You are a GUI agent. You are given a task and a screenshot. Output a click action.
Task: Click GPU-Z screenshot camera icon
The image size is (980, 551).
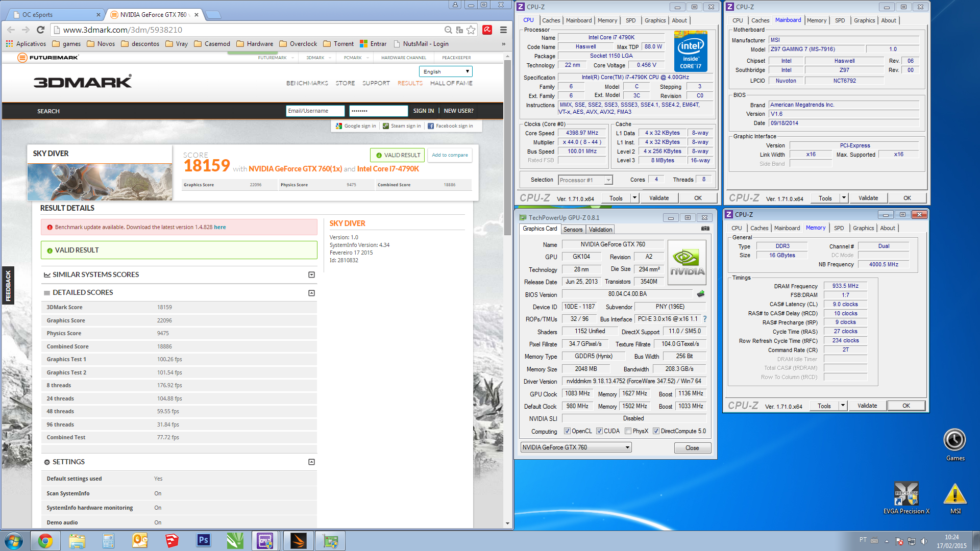click(x=705, y=229)
